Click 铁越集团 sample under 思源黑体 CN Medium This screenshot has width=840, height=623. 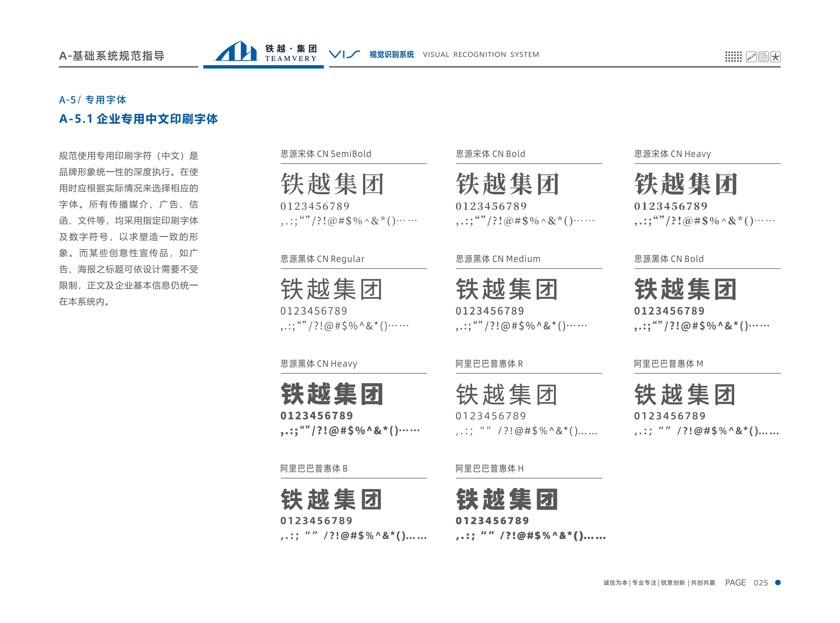[x=507, y=289]
